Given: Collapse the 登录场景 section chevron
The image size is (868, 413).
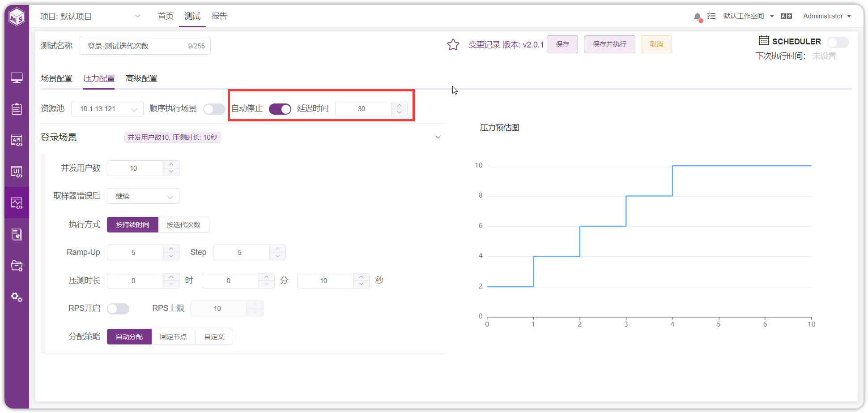Looking at the screenshot, I should (438, 137).
